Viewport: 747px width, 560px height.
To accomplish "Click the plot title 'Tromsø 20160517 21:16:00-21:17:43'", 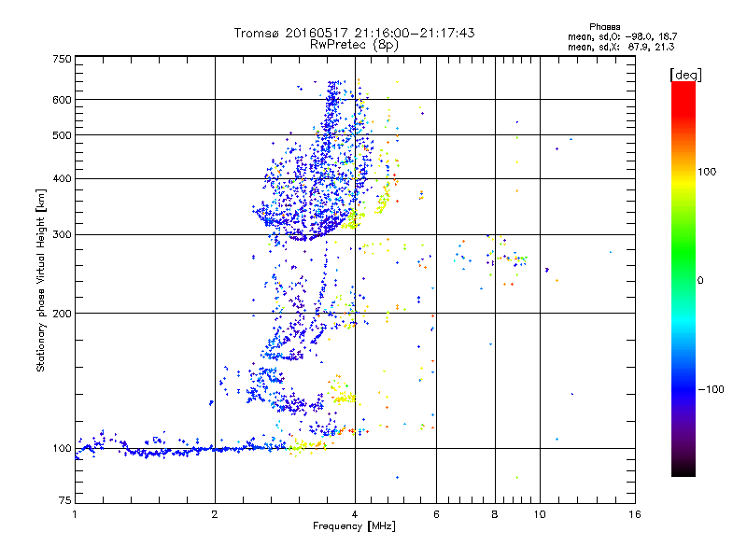I will click(x=354, y=33).
